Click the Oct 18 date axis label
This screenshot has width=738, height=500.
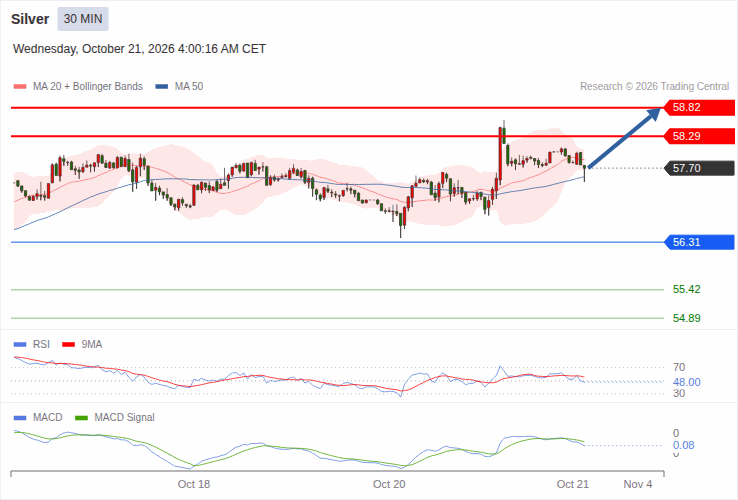[x=194, y=484]
